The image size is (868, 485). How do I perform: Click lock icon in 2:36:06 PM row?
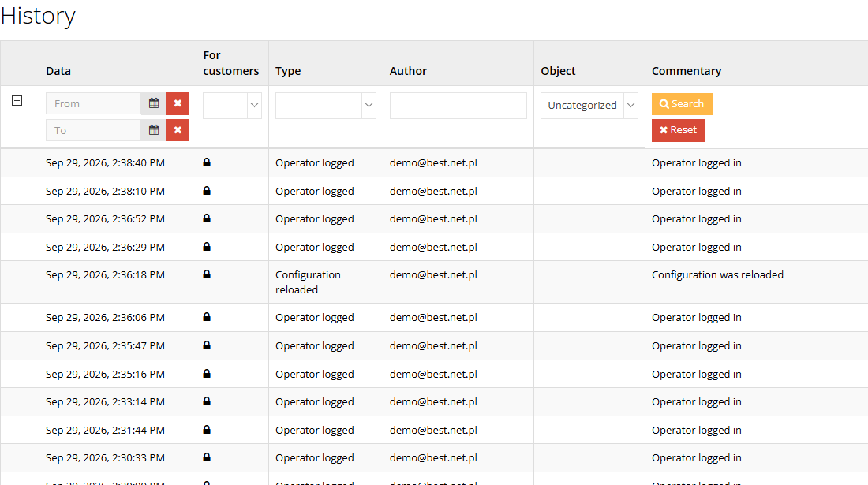coord(207,317)
